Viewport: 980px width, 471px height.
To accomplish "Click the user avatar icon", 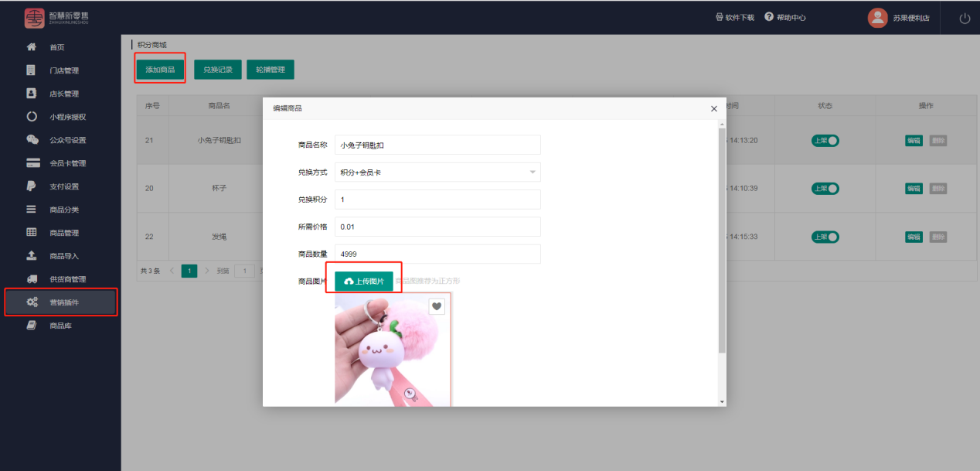I will click(x=877, y=18).
